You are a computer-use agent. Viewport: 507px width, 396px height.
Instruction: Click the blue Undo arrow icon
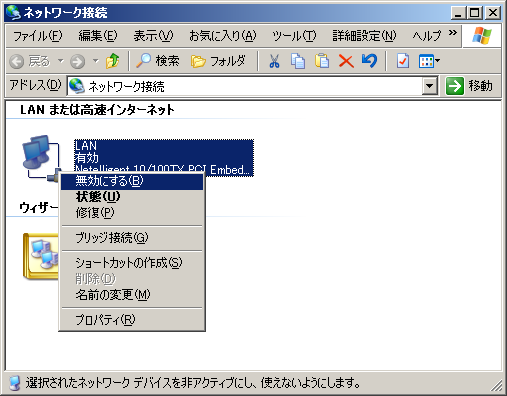tap(369, 61)
